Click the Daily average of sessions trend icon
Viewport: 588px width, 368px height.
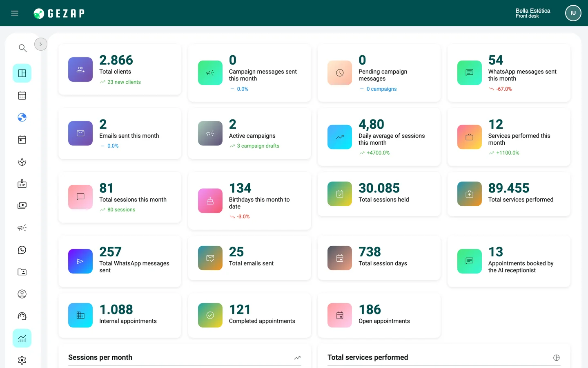click(340, 137)
